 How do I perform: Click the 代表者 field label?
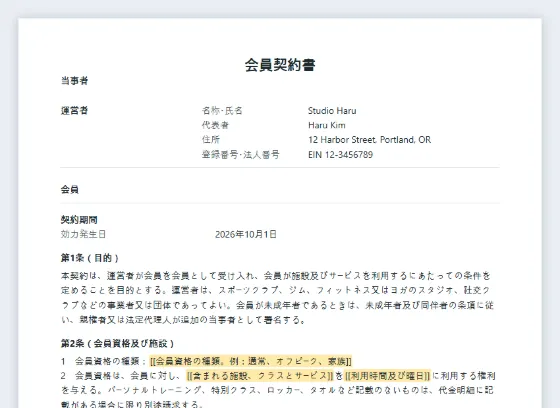(215, 125)
